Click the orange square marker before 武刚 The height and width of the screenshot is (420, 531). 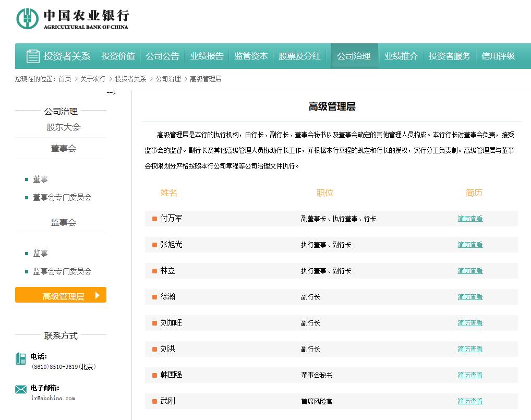point(154,401)
